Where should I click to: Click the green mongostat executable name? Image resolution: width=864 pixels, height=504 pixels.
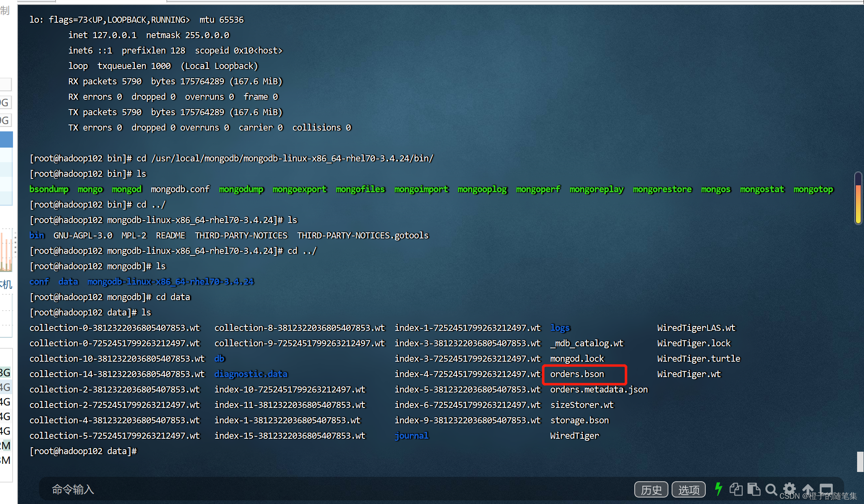[762, 189]
